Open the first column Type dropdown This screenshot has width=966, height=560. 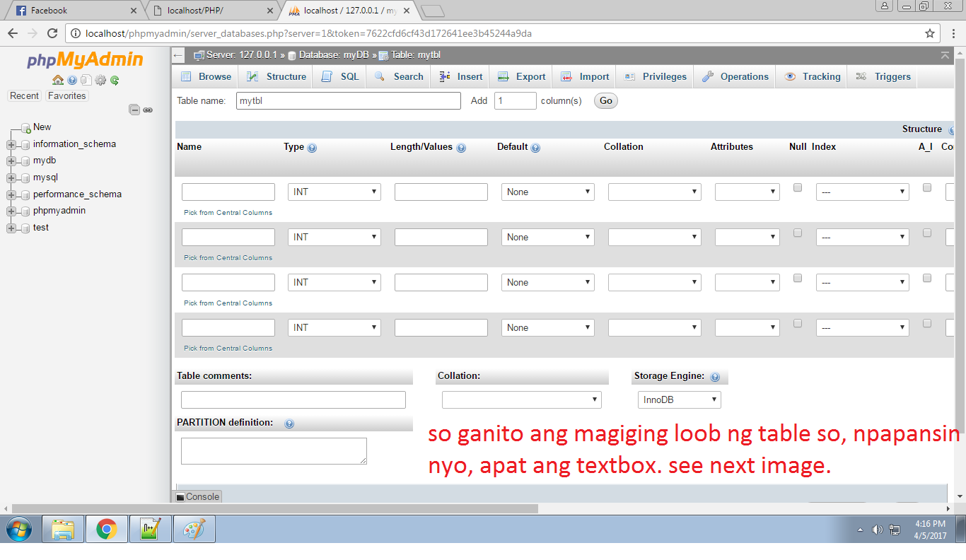pyautogui.click(x=334, y=192)
